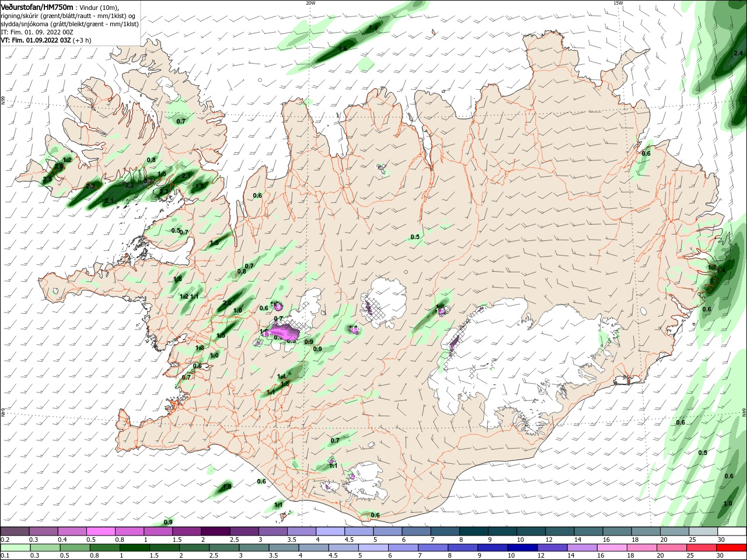This screenshot has width=747, height=560.
Task: Click the '0.1' label on lower legend scale
Action: pos(5,556)
